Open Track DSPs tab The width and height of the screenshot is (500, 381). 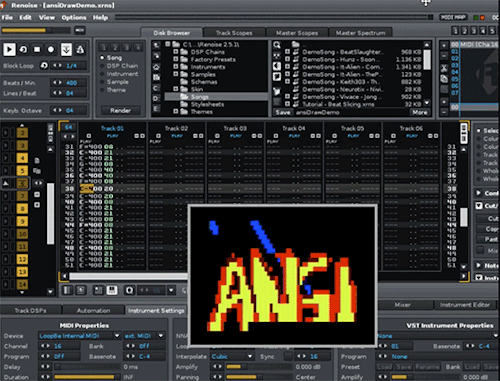click(30, 310)
